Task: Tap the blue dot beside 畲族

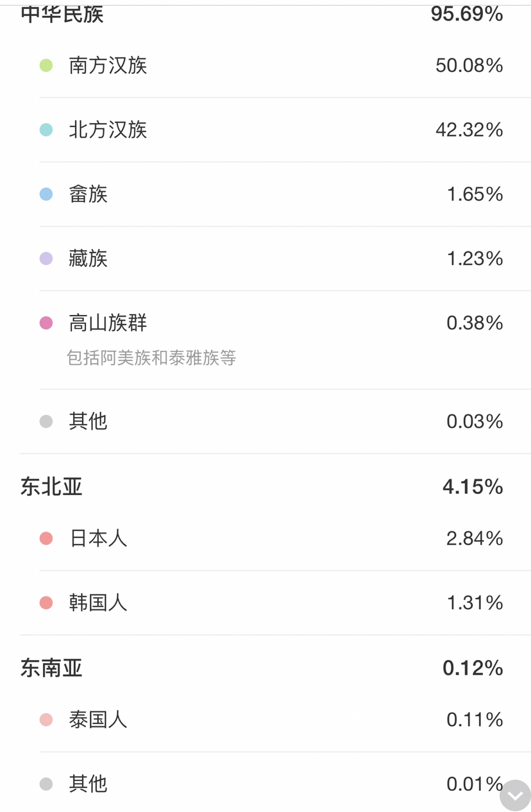Action: click(x=46, y=194)
